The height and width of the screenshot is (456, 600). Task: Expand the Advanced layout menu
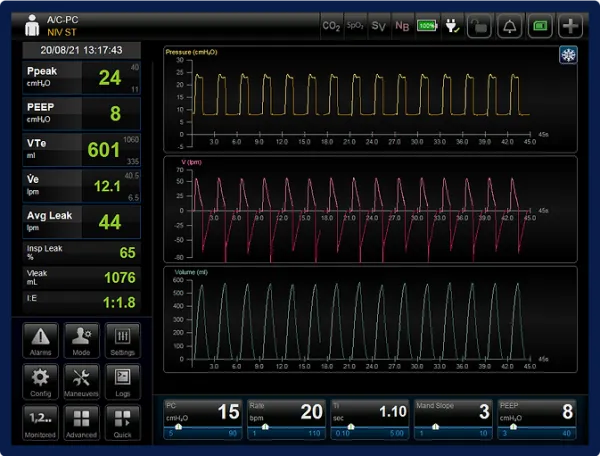pos(82,422)
